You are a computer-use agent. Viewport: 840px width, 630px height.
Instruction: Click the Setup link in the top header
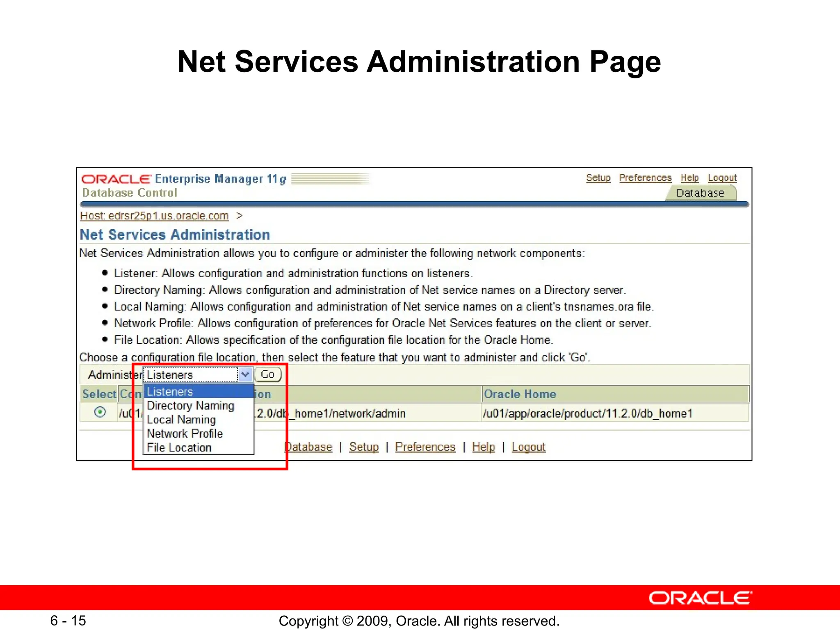[x=598, y=178]
